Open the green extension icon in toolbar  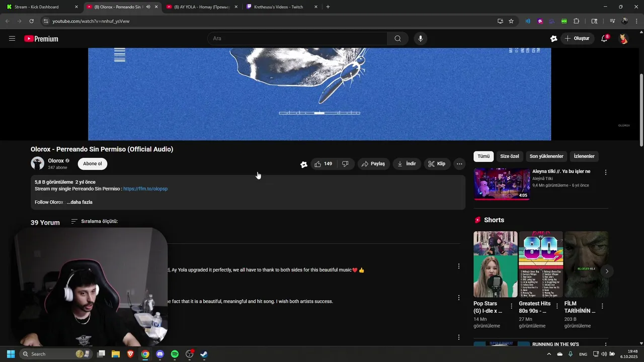[564, 21]
